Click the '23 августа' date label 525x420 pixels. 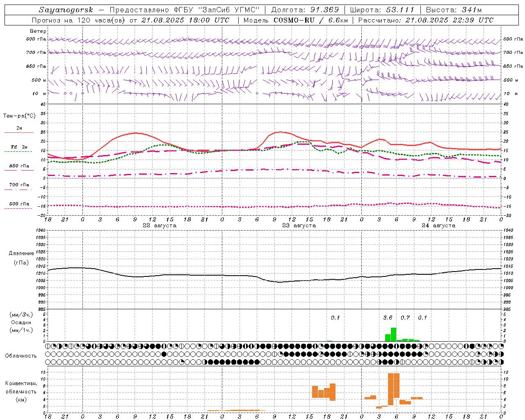[x=299, y=225]
